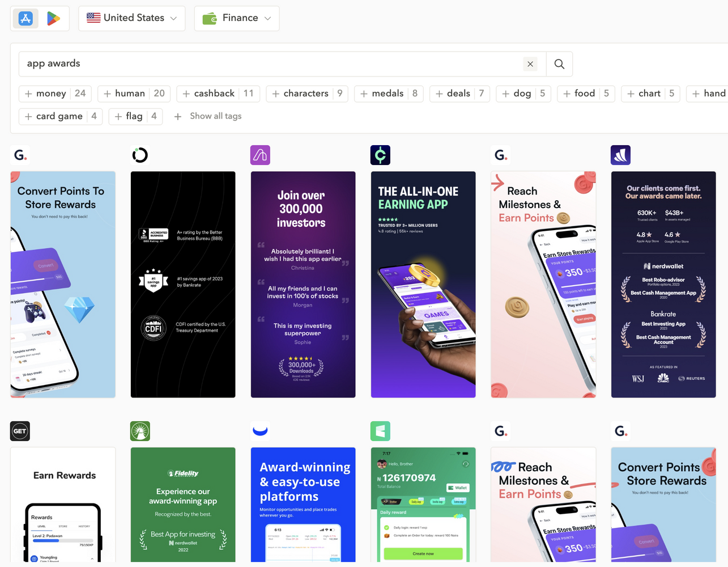This screenshot has height=567, width=728.
Task: Open the G. icon above Reach Milestones screenshot, bottom row
Action: [501, 431]
